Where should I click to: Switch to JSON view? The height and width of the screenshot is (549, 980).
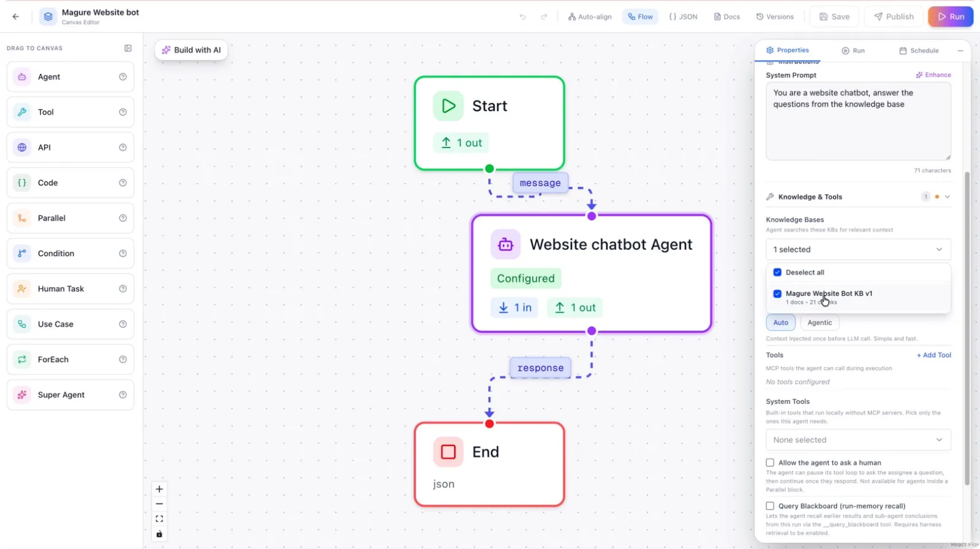[x=683, y=17]
